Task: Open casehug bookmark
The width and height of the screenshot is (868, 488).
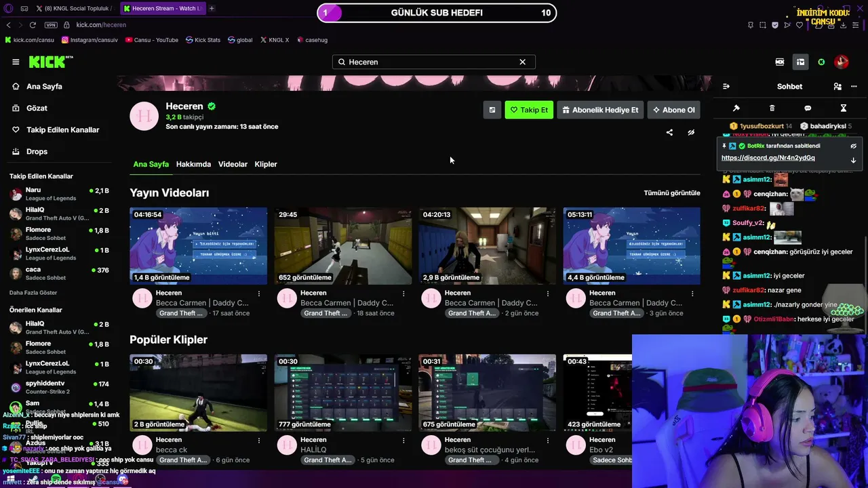Action: tap(312, 40)
